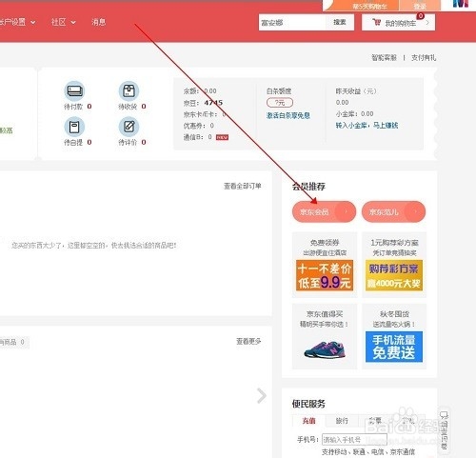Switch to the 旅行 travel tab
The height and width of the screenshot is (458, 476).
pyautogui.click(x=342, y=421)
